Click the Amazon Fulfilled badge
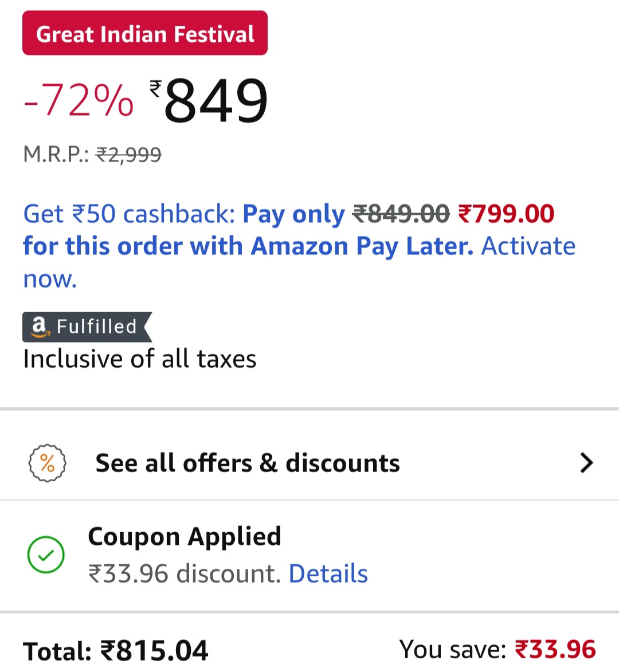The width and height of the screenshot is (619, 672). 87,327
